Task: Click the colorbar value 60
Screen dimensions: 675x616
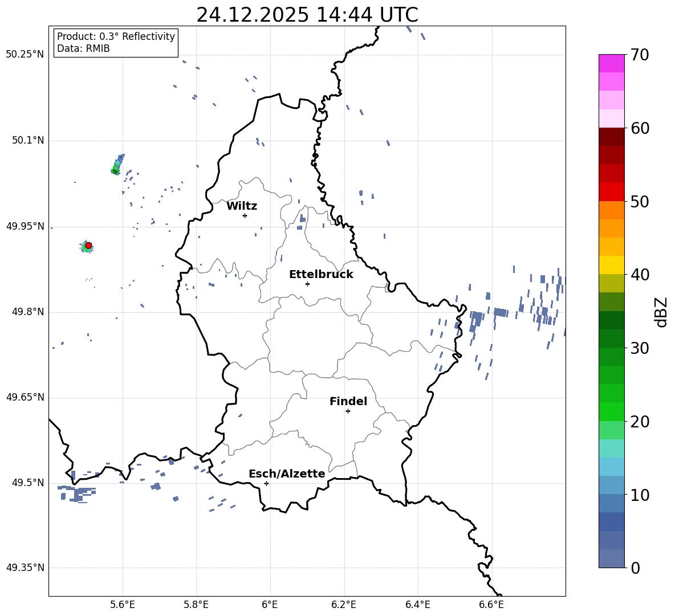Action: coord(640,128)
